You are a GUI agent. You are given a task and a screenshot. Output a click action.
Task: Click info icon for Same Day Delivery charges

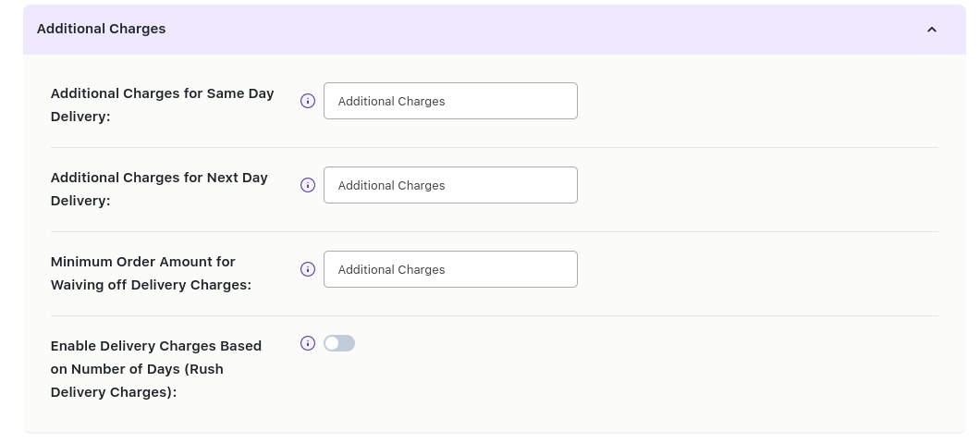[308, 101]
